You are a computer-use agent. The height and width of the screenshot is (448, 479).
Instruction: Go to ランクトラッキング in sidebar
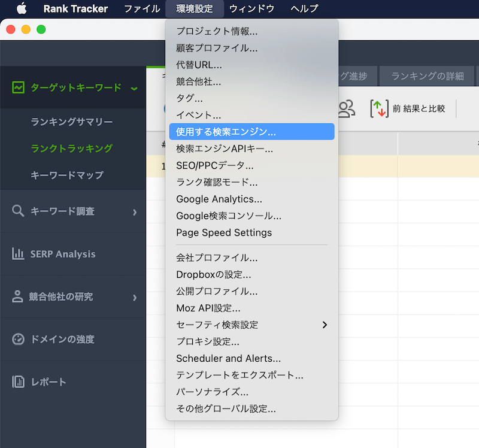tap(72, 148)
